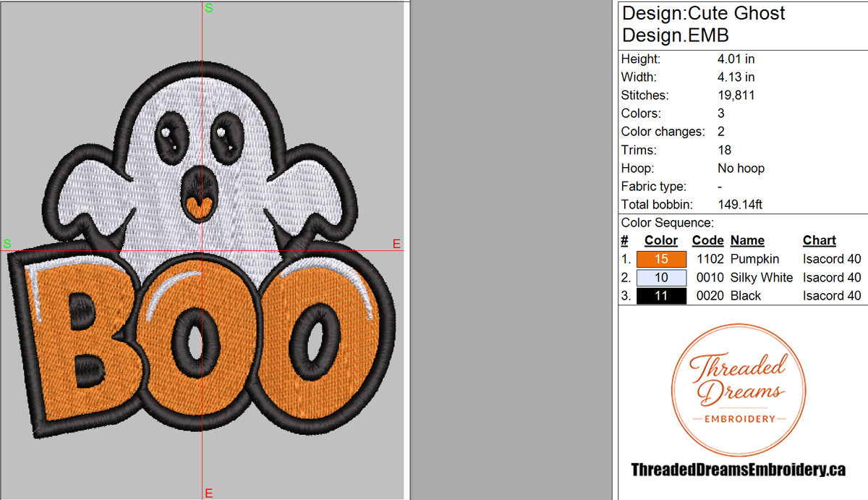Click the thread name Silky White
Image resolution: width=868 pixels, height=500 pixels.
761,277
